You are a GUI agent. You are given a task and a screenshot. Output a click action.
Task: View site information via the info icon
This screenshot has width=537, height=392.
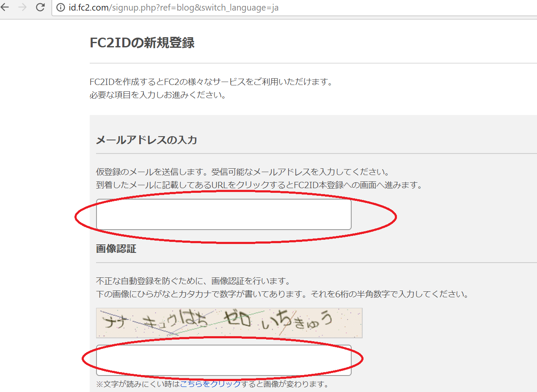[x=61, y=8]
